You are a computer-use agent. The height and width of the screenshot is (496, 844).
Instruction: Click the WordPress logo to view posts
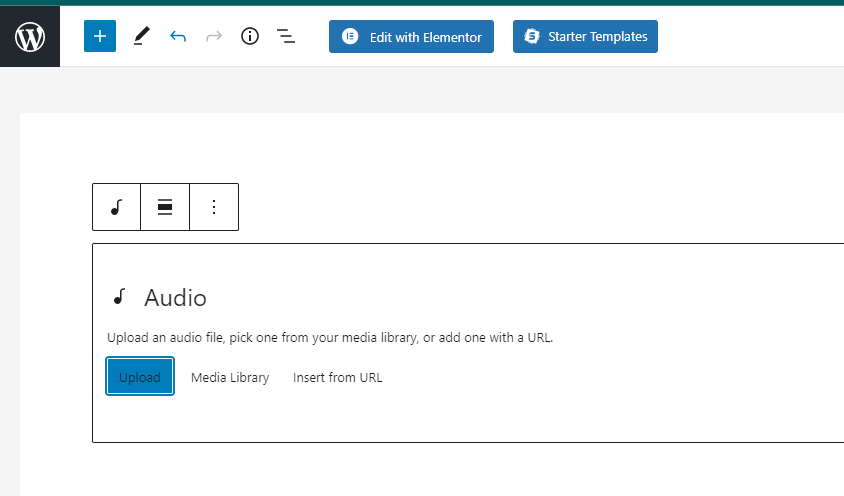point(30,37)
